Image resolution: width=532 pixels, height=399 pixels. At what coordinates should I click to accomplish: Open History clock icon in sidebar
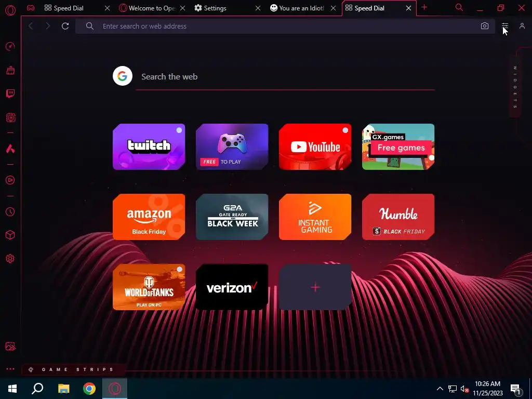10,212
